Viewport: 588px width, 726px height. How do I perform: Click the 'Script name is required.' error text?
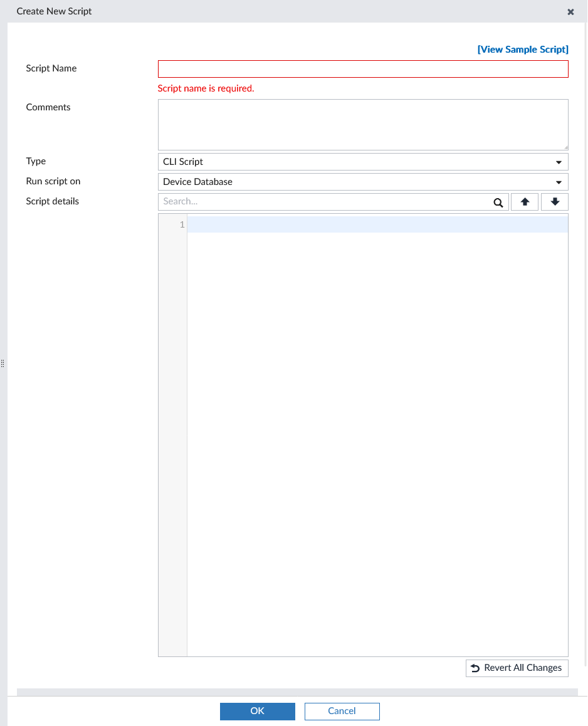[206, 88]
